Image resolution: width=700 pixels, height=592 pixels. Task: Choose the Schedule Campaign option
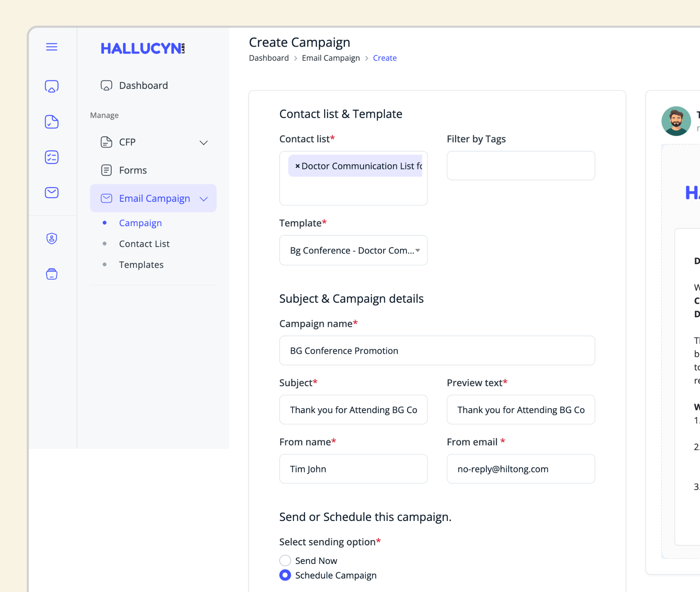click(285, 575)
